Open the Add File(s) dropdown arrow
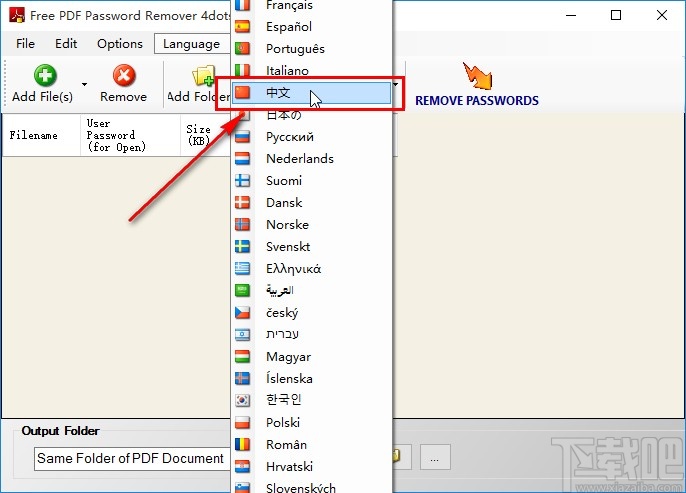Viewport: 686px width, 493px height. [x=84, y=84]
